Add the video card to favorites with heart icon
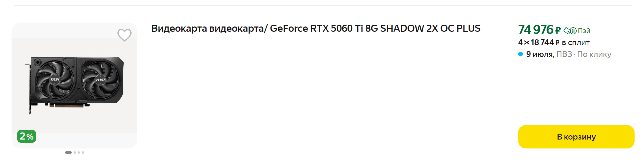This screenshot has height=160, width=644. pos(124,35)
